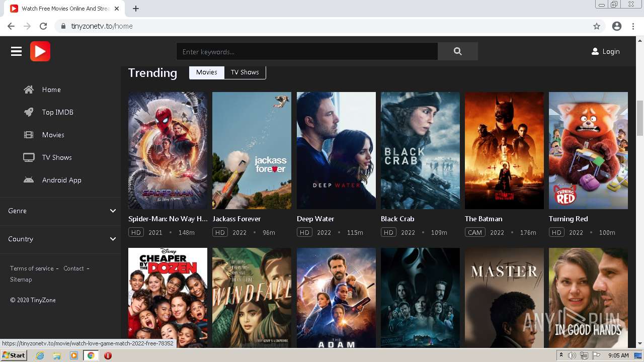Open Jackass Forever title link
The image size is (644, 362).
(236, 219)
